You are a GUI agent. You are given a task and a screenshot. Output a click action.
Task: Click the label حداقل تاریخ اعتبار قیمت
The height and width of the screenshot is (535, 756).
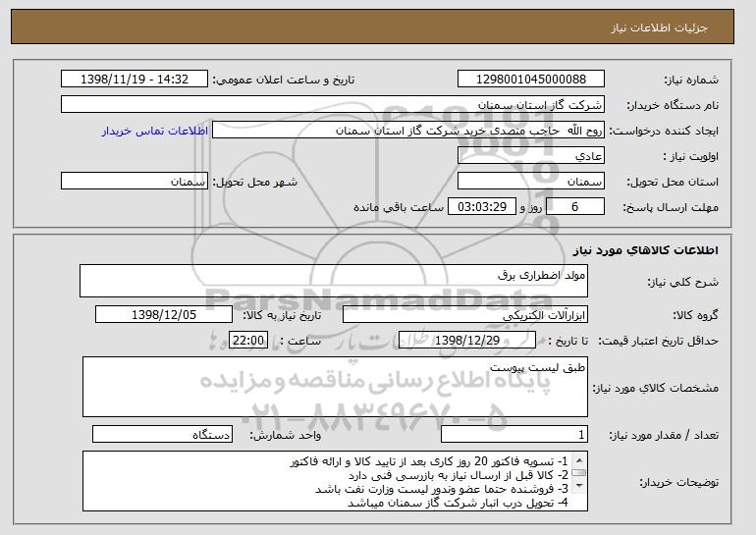(x=658, y=341)
